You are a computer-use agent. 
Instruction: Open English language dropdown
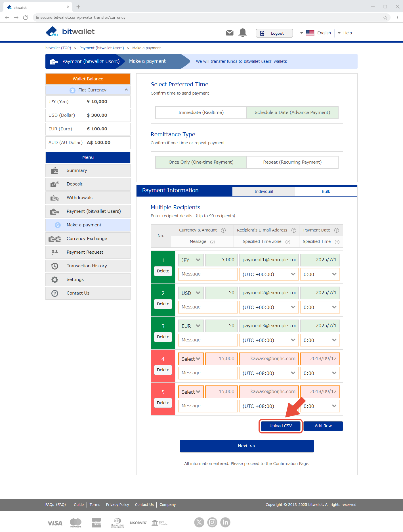[x=316, y=33]
